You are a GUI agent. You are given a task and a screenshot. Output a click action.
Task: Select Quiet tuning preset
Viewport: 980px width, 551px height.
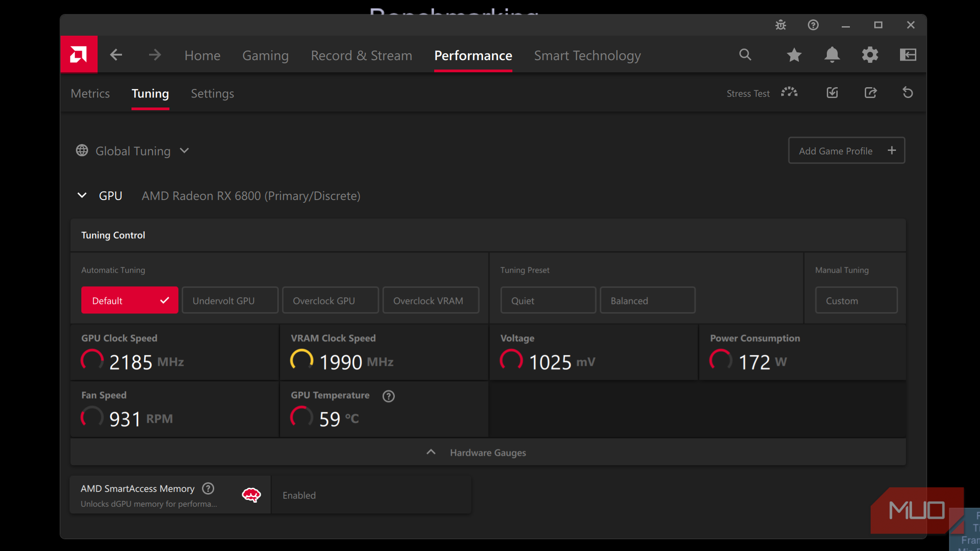click(548, 300)
